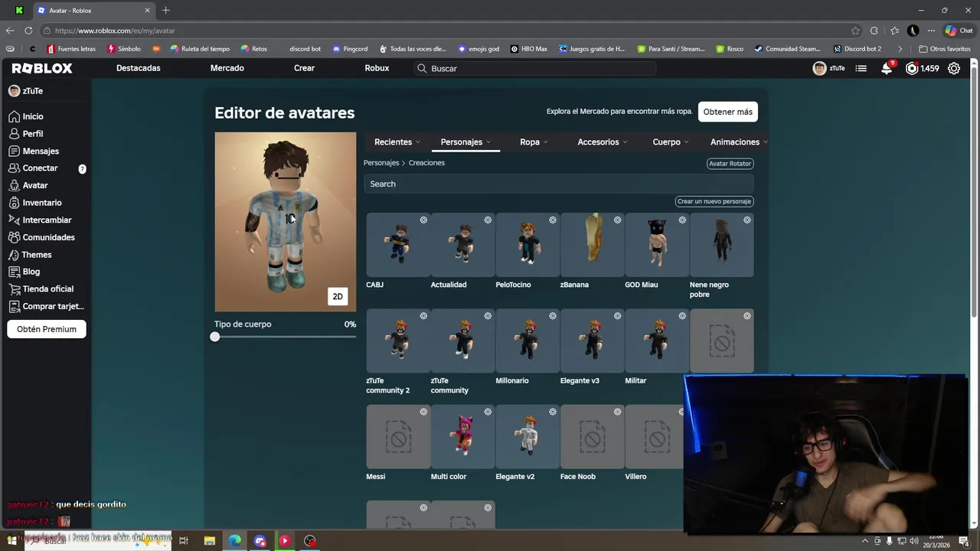Open Avatar in the sidebar

28,185
